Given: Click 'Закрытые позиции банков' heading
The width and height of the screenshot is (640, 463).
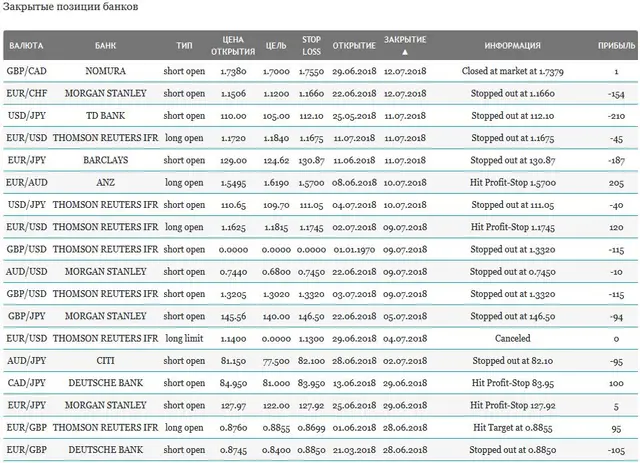Looking at the screenshot, I should point(70,7).
